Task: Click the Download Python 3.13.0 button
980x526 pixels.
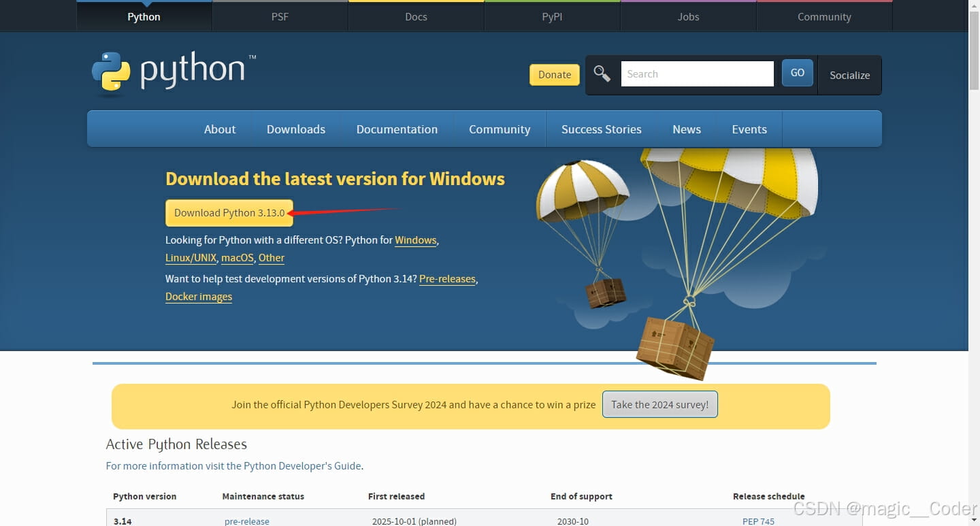Action: 229,213
